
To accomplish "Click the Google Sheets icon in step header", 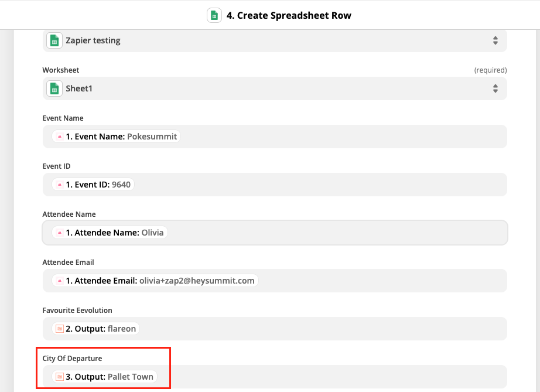I will point(214,15).
